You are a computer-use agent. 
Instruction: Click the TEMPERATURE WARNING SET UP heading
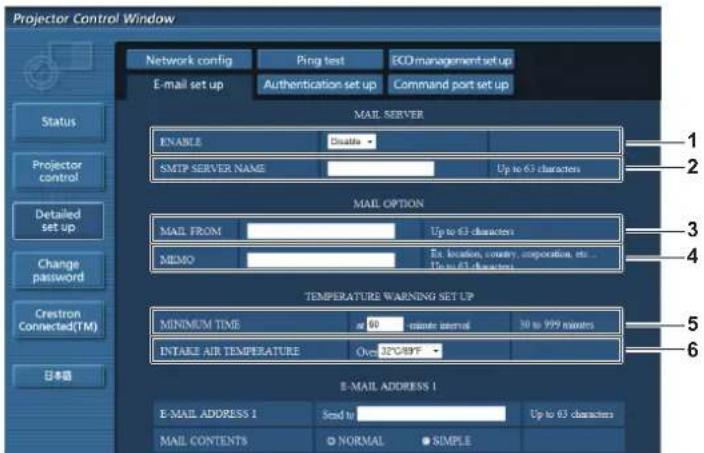tap(389, 296)
